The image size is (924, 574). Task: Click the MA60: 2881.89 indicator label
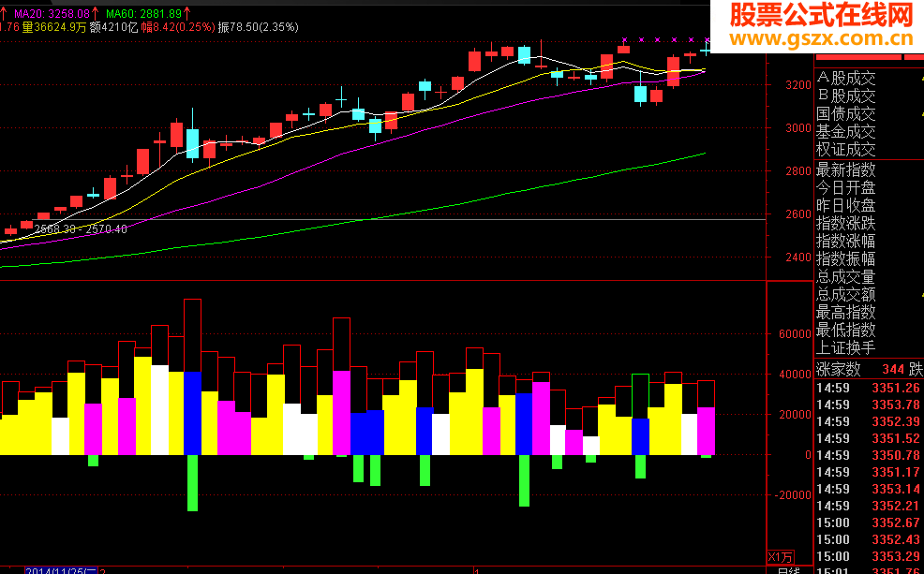click(x=144, y=13)
